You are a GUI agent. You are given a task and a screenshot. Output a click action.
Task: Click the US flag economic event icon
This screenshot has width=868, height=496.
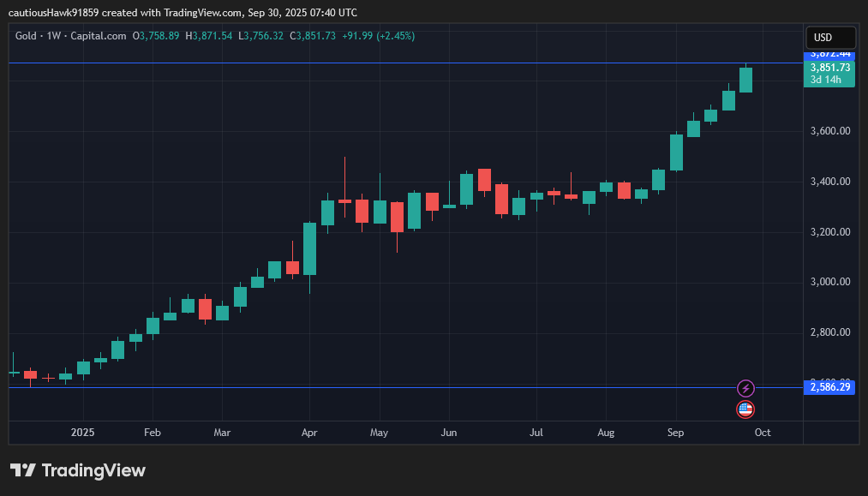[745, 409]
